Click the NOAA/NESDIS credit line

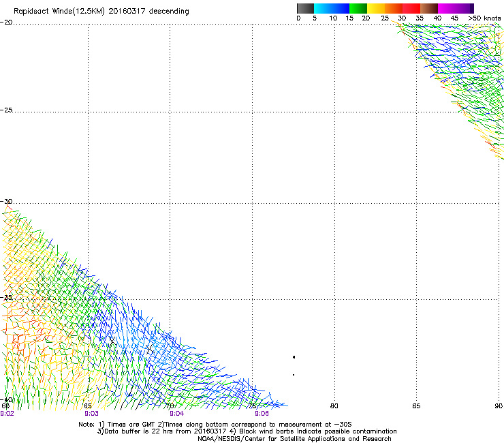(294, 439)
